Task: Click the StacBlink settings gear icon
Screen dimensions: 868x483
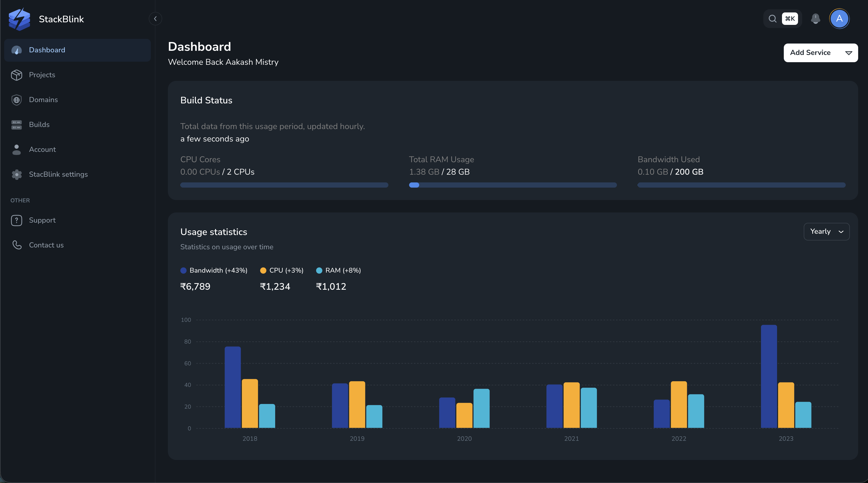Action: 17,174
